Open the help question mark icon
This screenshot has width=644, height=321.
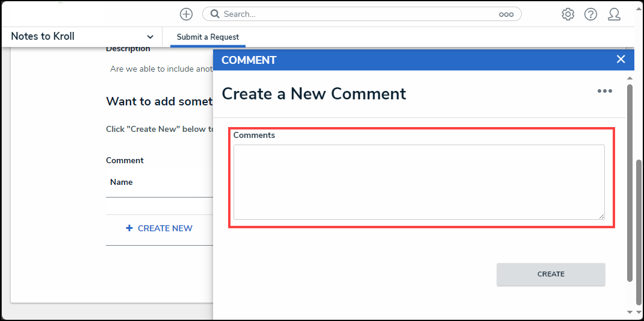click(x=590, y=14)
